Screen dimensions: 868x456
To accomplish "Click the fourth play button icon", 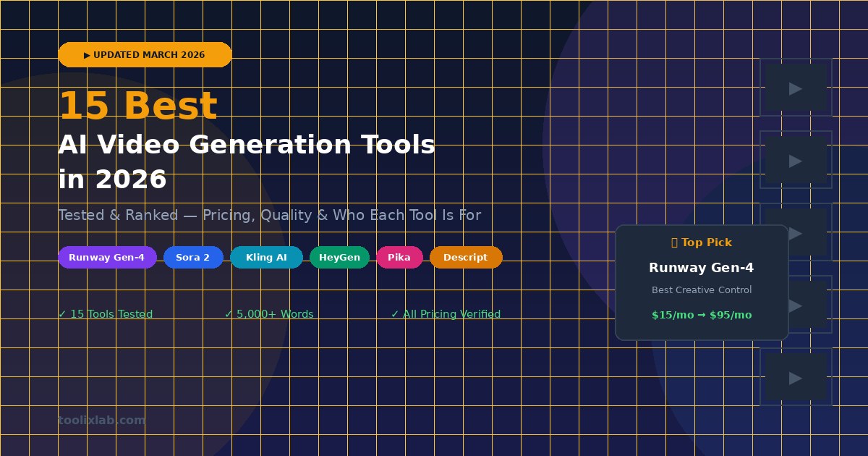I will 795,305.
